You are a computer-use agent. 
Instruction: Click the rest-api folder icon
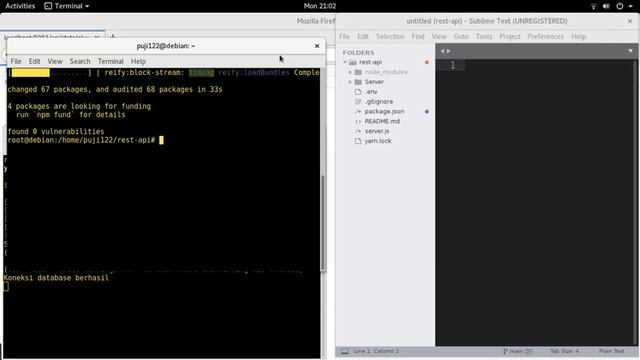pyautogui.click(x=353, y=62)
